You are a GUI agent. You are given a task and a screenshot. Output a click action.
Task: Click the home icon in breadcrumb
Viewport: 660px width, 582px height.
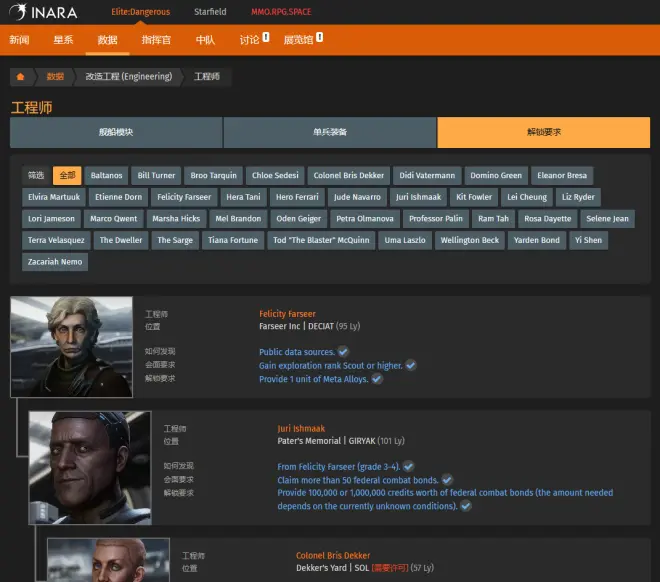coord(20,76)
